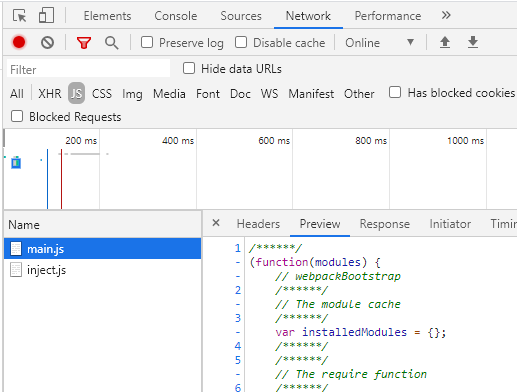Click the inject.js file icon
This screenshot has width=517, height=392.
click(16, 270)
